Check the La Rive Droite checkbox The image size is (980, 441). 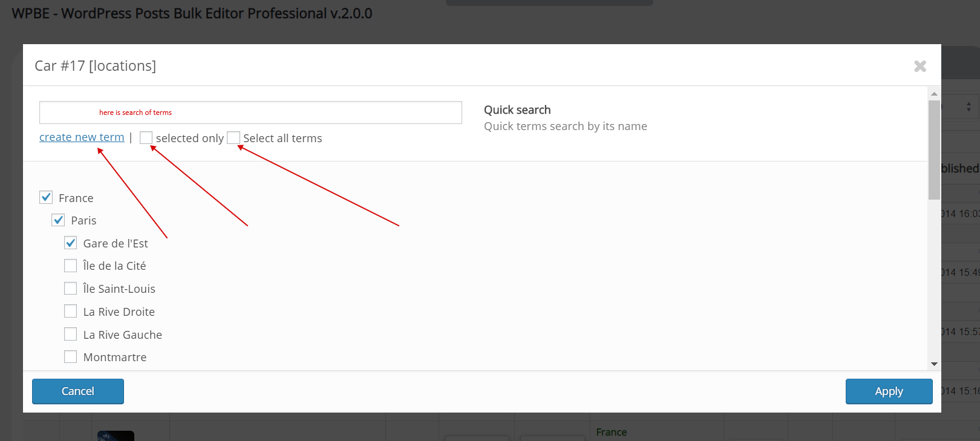click(71, 312)
